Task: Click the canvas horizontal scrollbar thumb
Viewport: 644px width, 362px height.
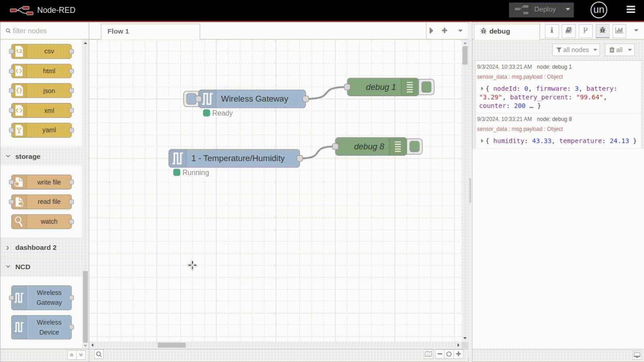Action: point(171,345)
